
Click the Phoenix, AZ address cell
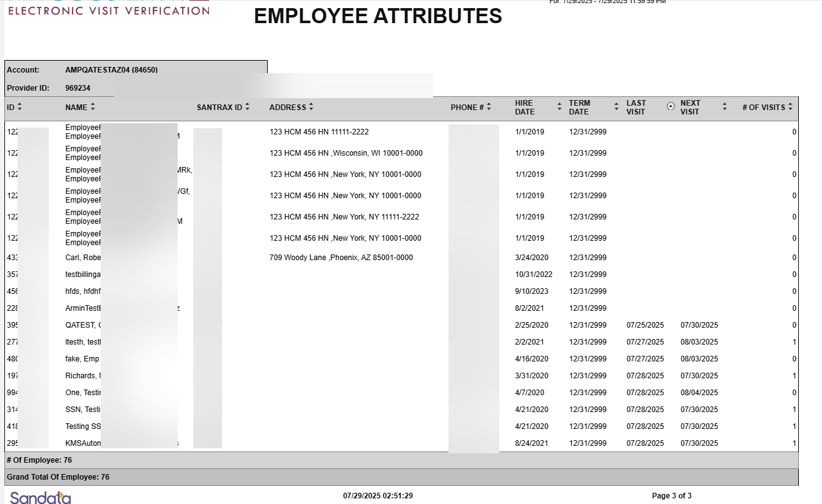pyautogui.click(x=341, y=258)
